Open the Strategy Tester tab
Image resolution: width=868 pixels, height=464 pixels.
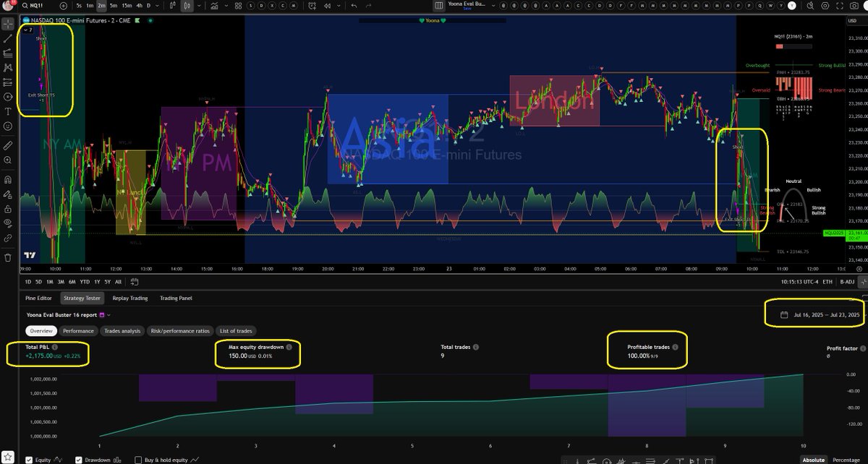[x=82, y=298]
